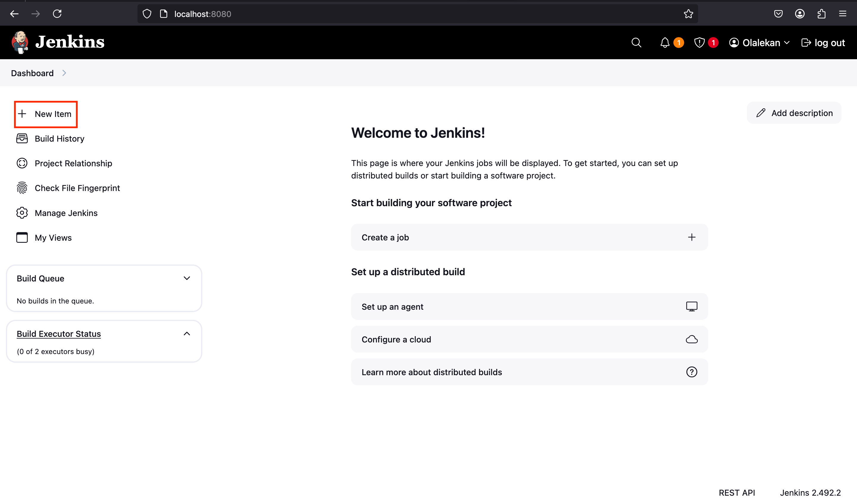Screen dimensions: 857x504
Task: Click the Manage Jenkins gear icon
Action: tap(22, 213)
